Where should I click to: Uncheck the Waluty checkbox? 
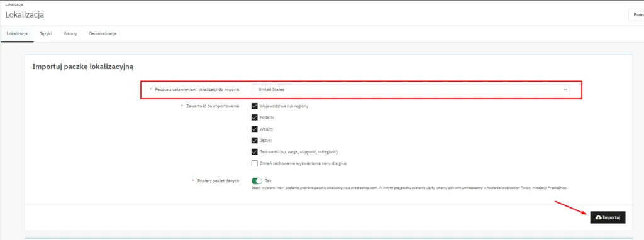pos(254,129)
